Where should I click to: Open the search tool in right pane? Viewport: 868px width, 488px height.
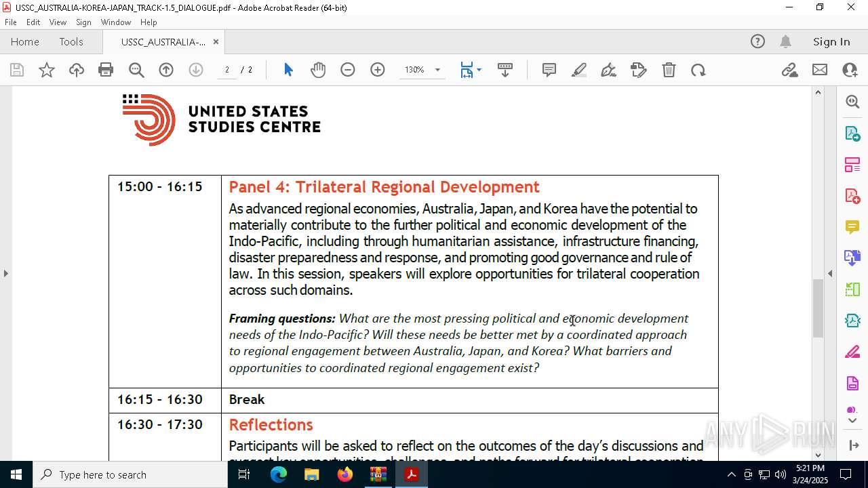coord(852,102)
